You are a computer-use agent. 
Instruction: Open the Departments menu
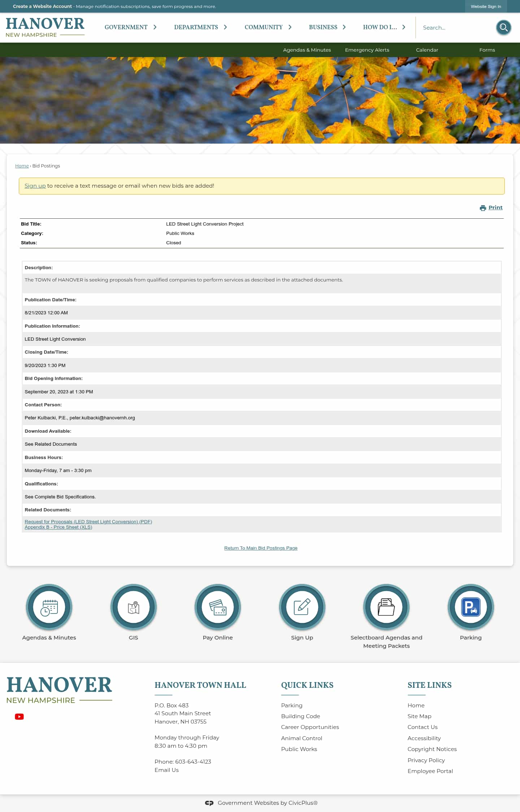pos(196,27)
